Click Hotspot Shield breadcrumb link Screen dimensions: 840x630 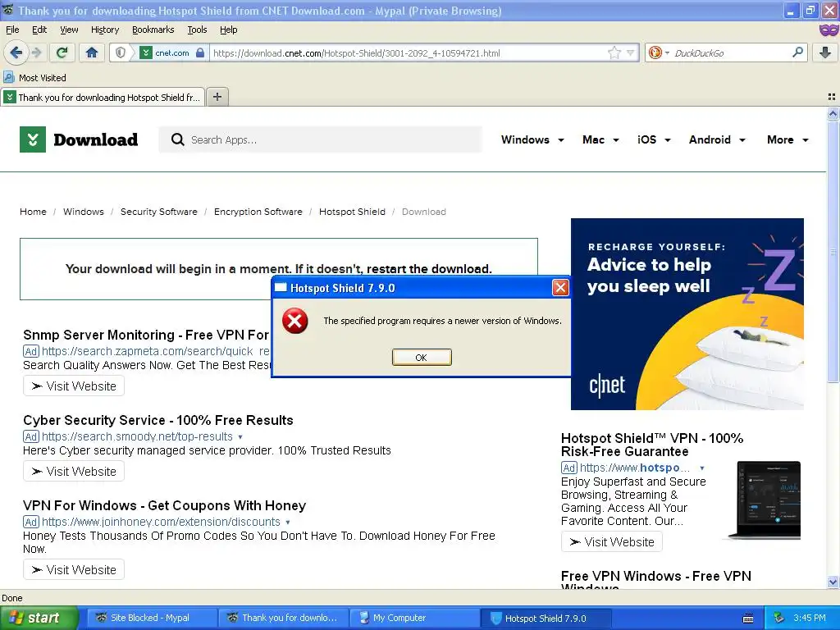click(x=352, y=212)
